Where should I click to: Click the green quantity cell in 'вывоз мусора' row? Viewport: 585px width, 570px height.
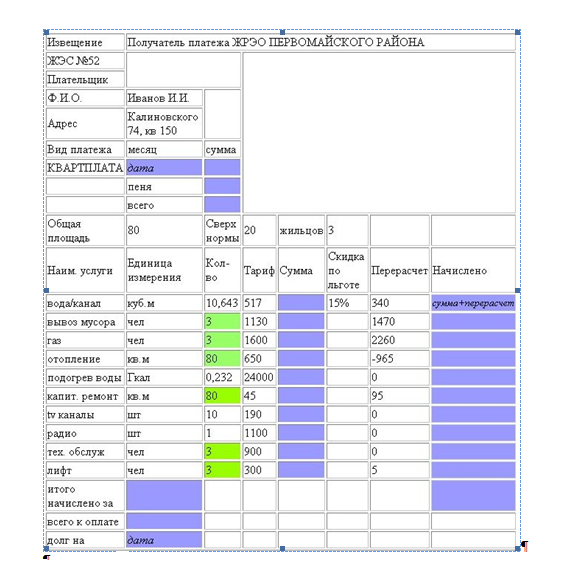222,322
